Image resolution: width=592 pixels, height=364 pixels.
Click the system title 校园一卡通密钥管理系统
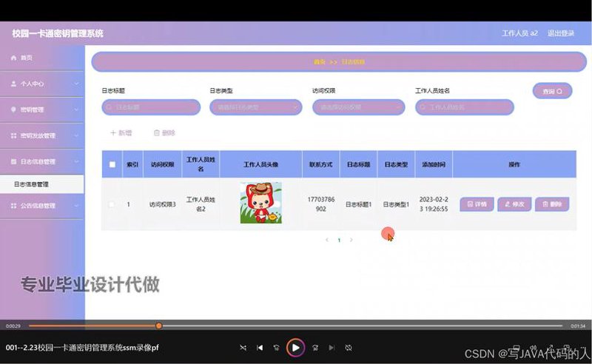point(58,33)
